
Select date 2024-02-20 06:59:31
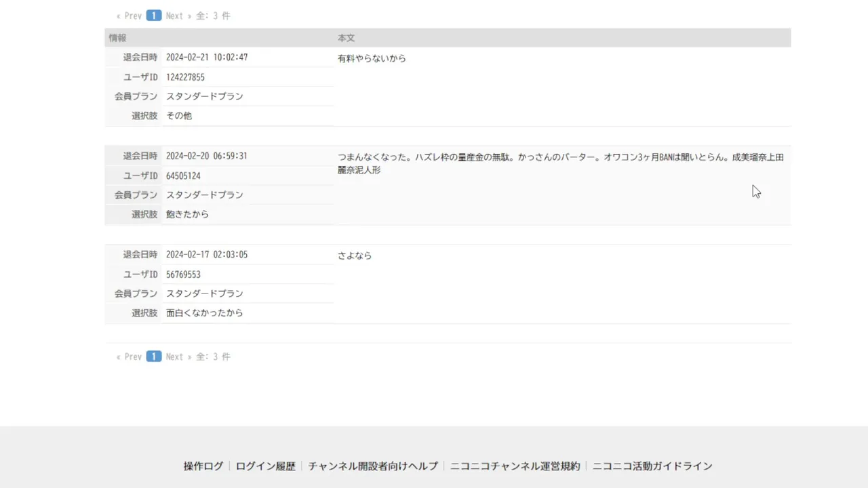207,156
